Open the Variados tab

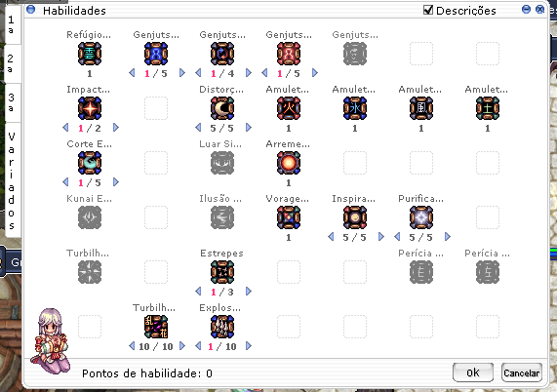(x=12, y=180)
